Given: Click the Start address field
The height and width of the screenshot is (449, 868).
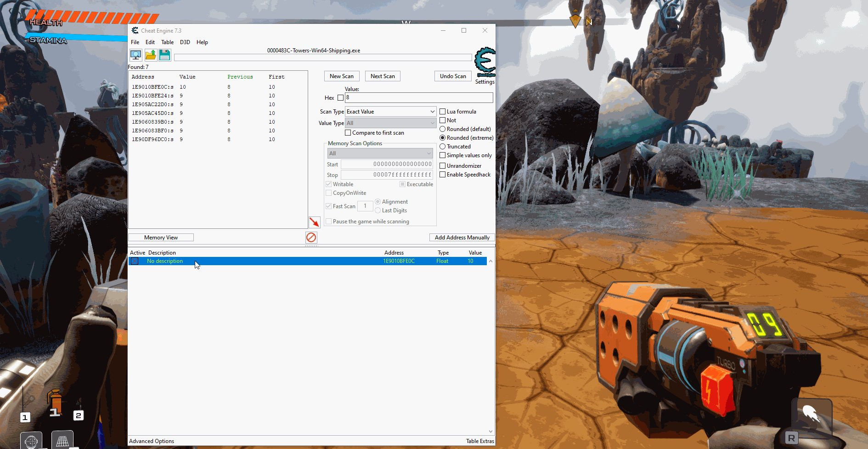Looking at the screenshot, I should click(387, 164).
